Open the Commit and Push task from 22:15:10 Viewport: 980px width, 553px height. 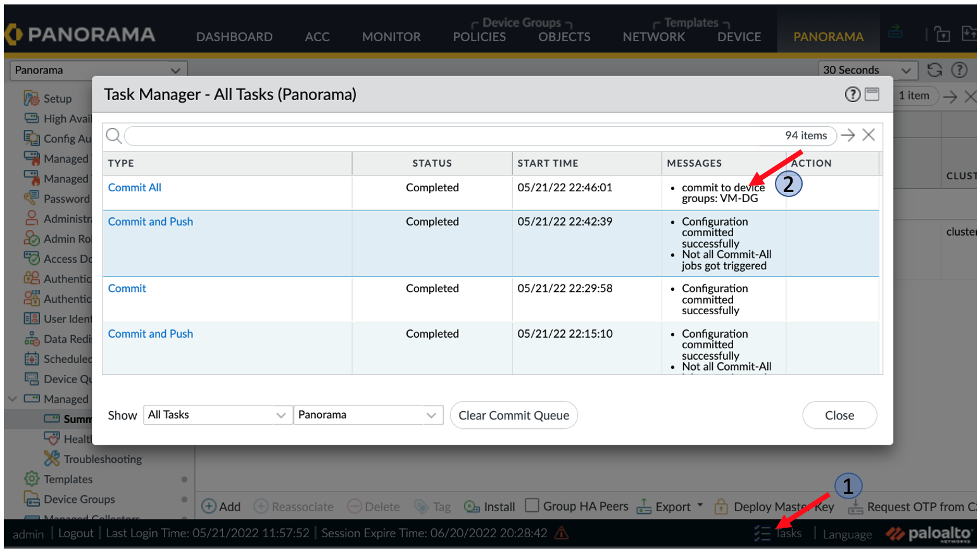[151, 334]
